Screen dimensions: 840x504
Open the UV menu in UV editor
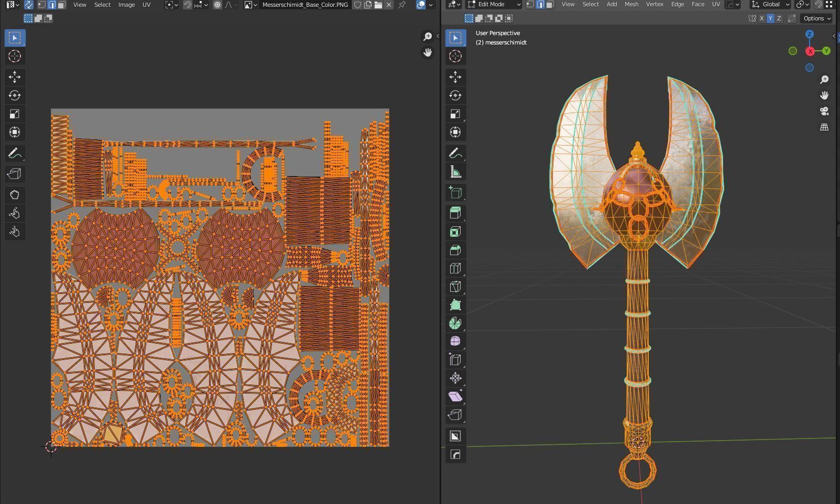pos(146,5)
